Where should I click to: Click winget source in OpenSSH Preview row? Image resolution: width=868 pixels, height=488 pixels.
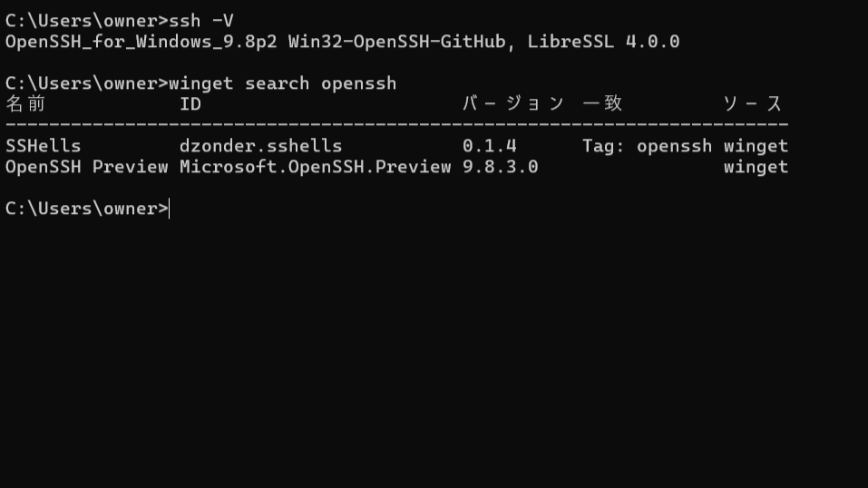pyautogui.click(x=756, y=167)
